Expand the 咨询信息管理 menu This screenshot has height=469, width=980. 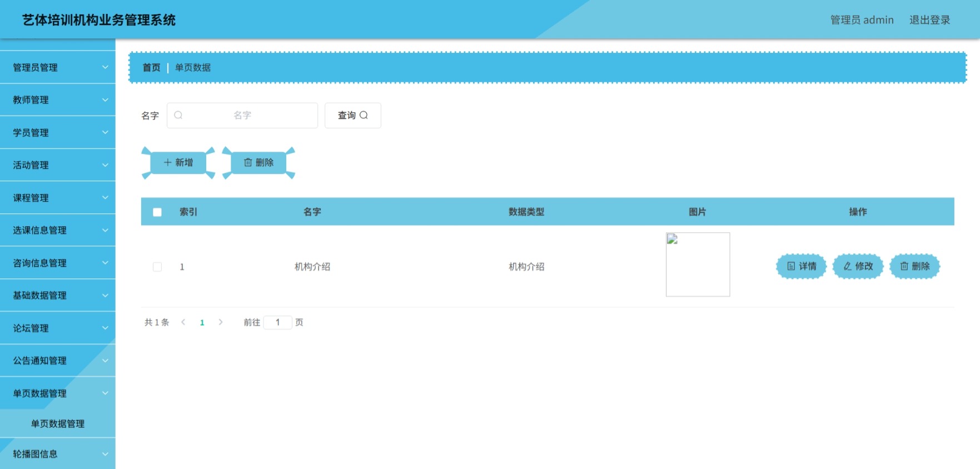[58, 263]
